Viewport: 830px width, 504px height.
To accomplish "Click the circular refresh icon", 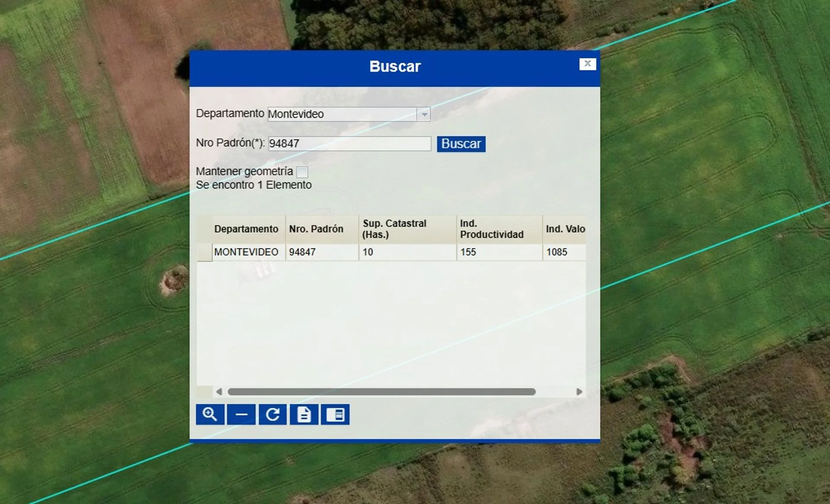I will [272, 415].
